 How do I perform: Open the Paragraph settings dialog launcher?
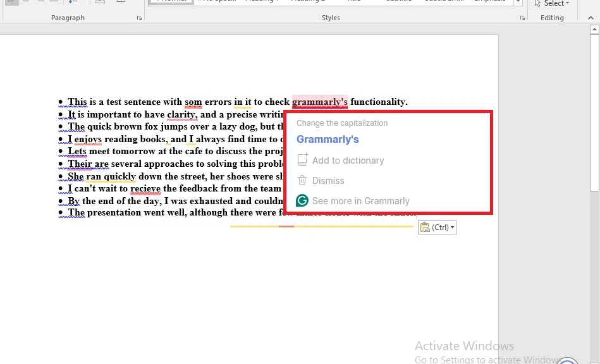pos(139,18)
